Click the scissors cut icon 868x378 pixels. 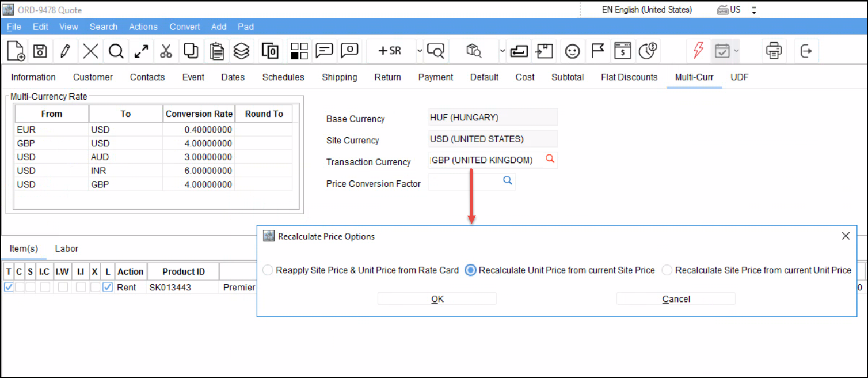point(166,51)
